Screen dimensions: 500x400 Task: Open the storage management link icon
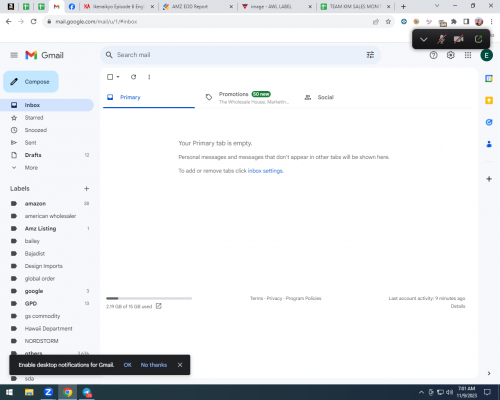[159, 306]
